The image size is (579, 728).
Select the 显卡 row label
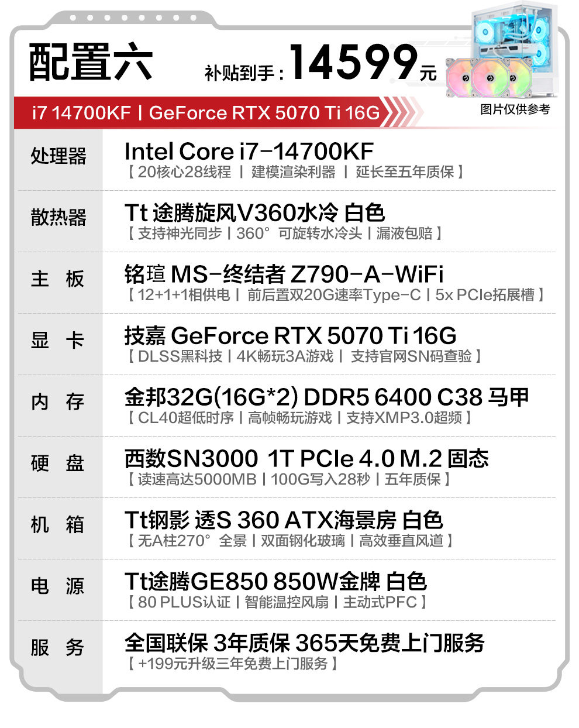coord(58,341)
